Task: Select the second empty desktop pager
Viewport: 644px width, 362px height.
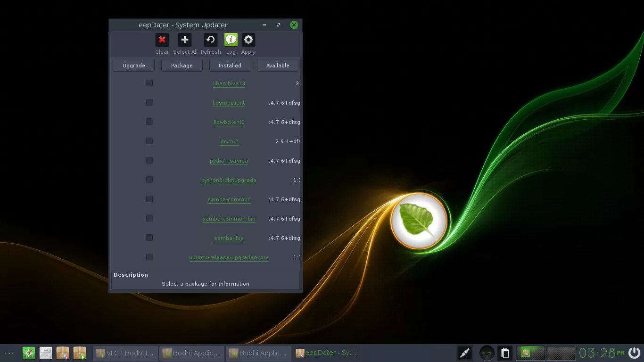Action: pyautogui.click(x=561, y=353)
